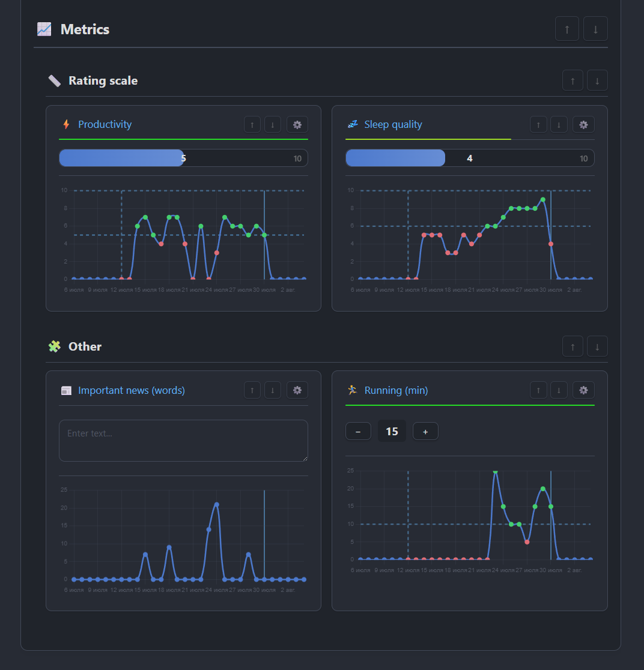
Task: Move Metrics section up
Action: pos(567,29)
